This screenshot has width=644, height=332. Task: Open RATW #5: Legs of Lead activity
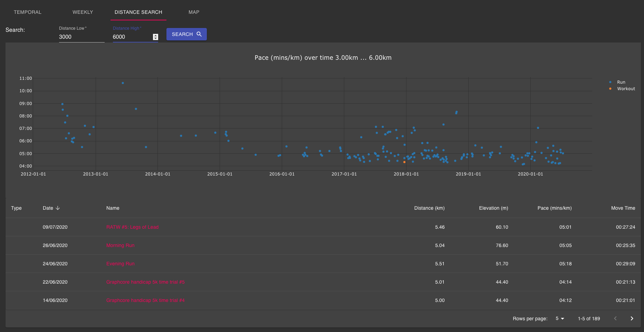[132, 227]
